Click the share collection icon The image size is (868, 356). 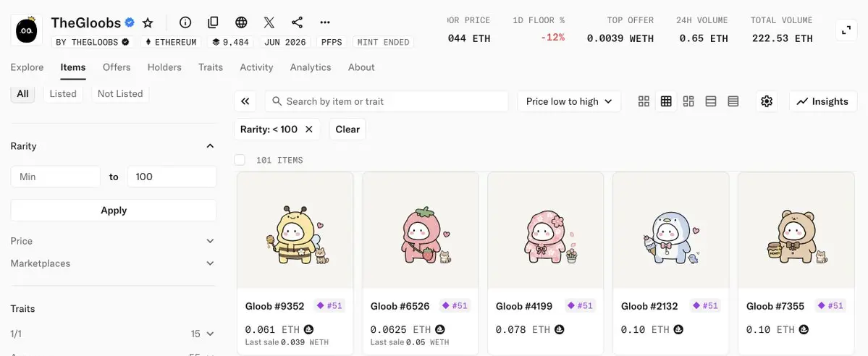point(298,22)
